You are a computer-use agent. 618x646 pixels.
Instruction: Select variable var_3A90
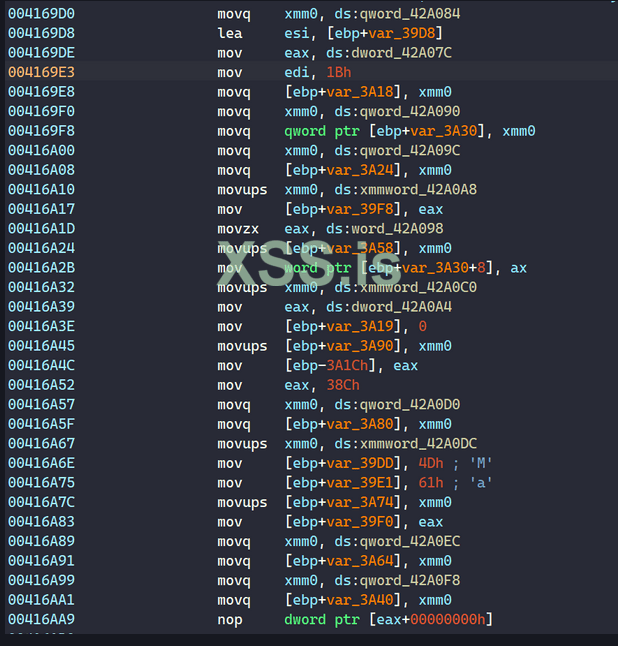360,346
